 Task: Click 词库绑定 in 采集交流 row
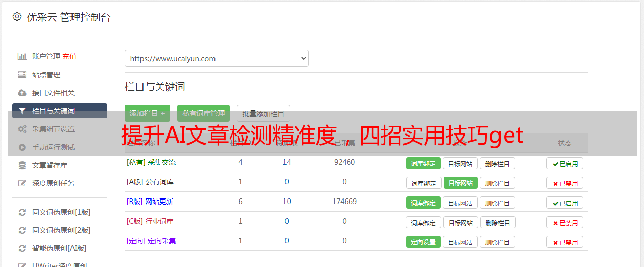(423, 163)
